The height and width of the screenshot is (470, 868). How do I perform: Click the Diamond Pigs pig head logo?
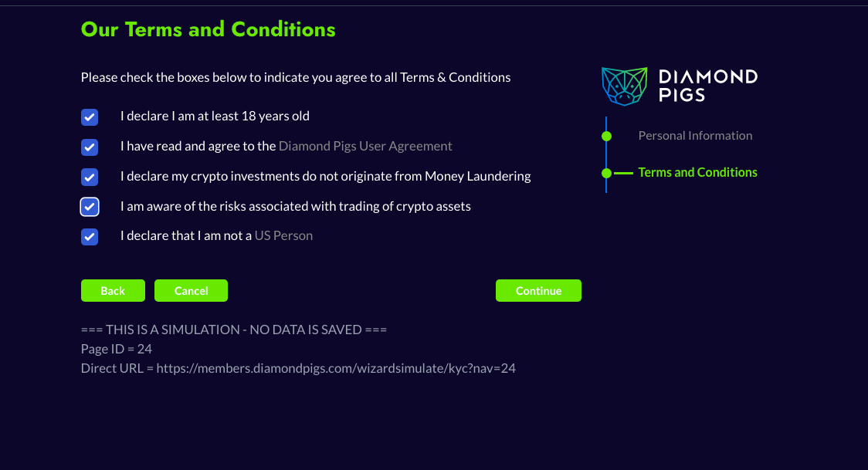coord(624,86)
